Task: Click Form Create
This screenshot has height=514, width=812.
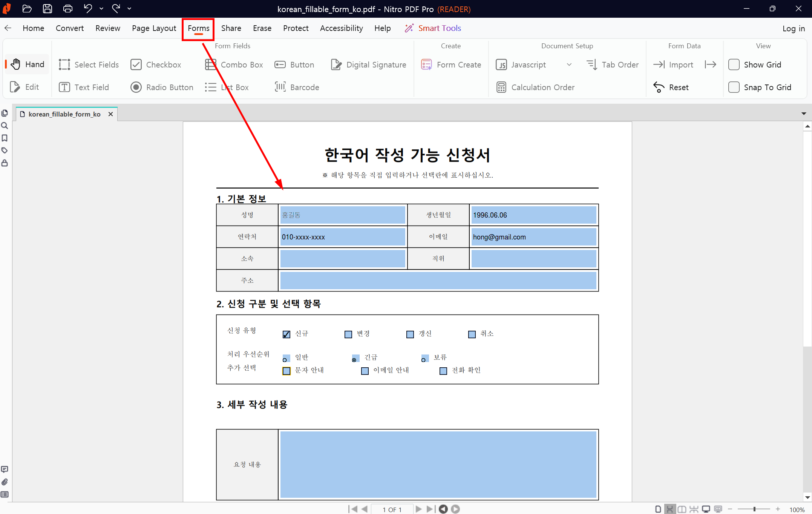Action: click(x=451, y=65)
